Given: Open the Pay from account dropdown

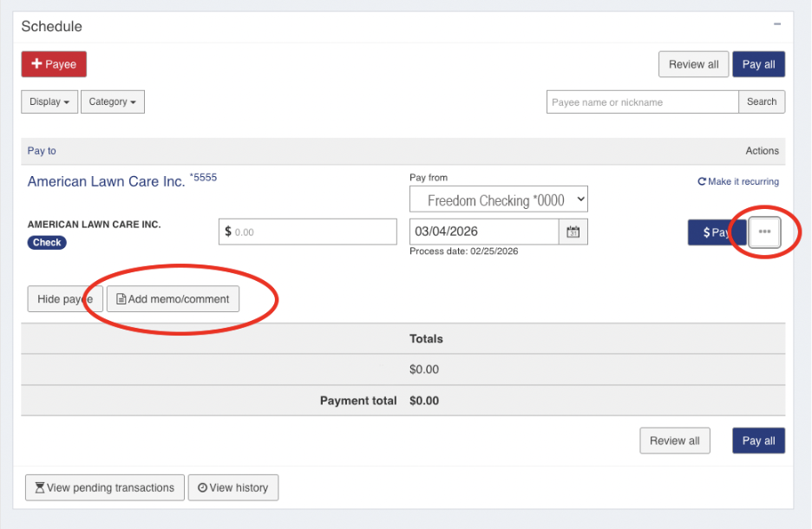Looking at the screenshot, I should (499, 200).
